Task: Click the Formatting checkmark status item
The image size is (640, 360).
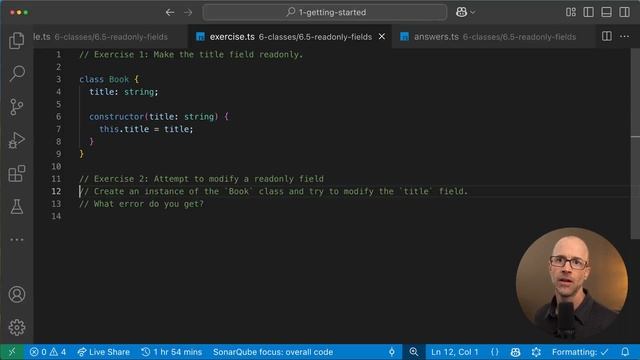Action: click(580, 352)
